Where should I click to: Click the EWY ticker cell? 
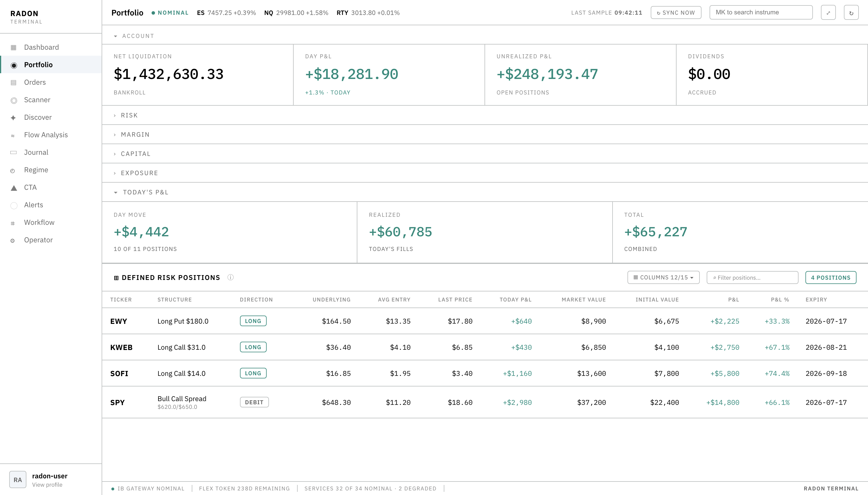click(x=119, y=321)
